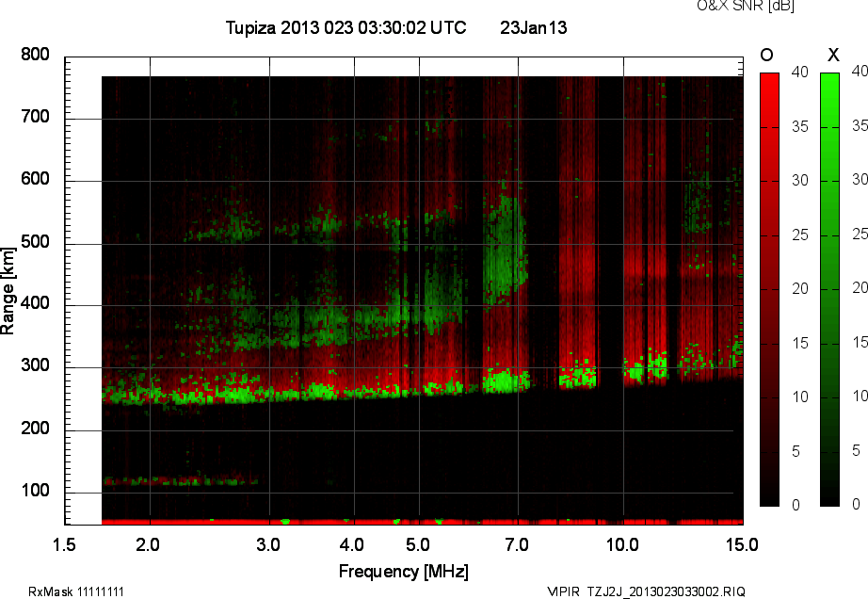The image size is (868, 599).
Task: Select the title 'Tupiza 2013 023 03:30:02 UTC'
Action: pos(346,27)
